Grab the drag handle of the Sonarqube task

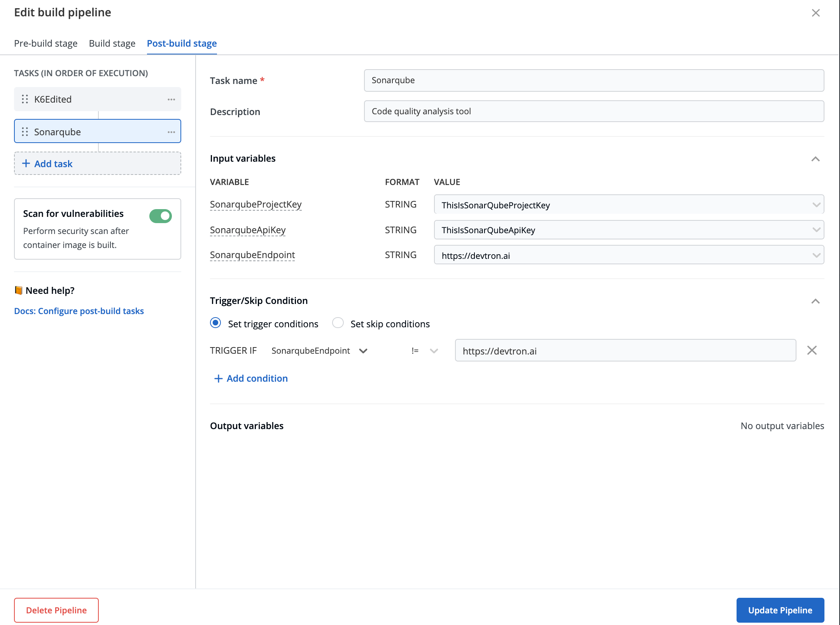[24, 132]
